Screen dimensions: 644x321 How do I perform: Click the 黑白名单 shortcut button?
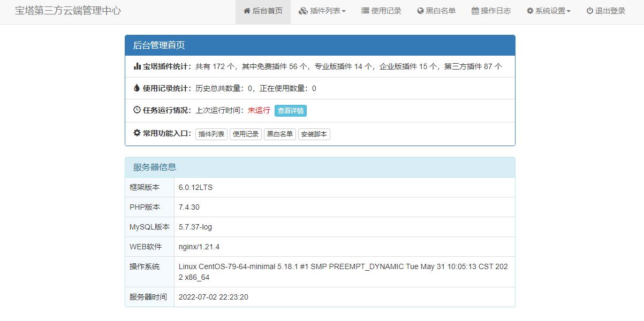[280, 134]
